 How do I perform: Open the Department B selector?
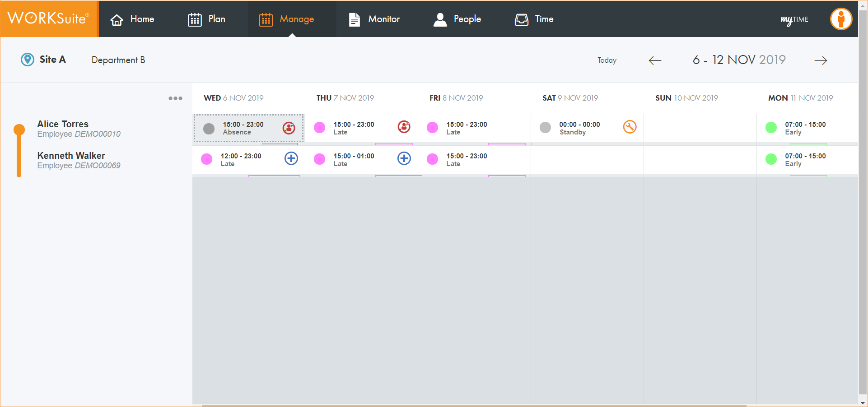[x=118, y=60]
